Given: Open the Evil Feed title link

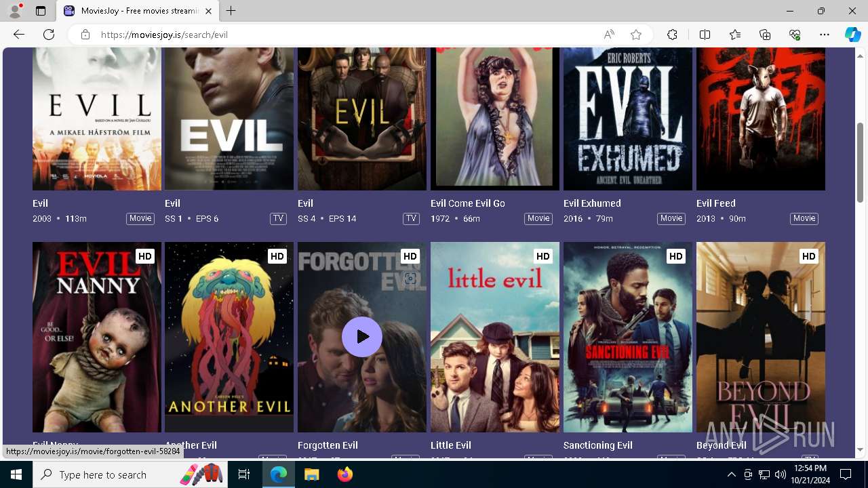Looking at the screenshot, I should [x=716, y=203].
